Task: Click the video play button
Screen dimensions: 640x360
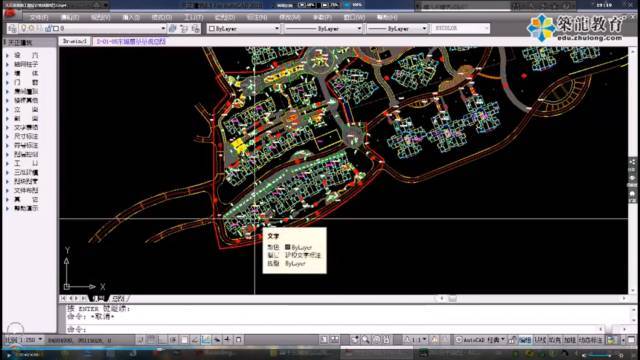Action: (9, 355)
